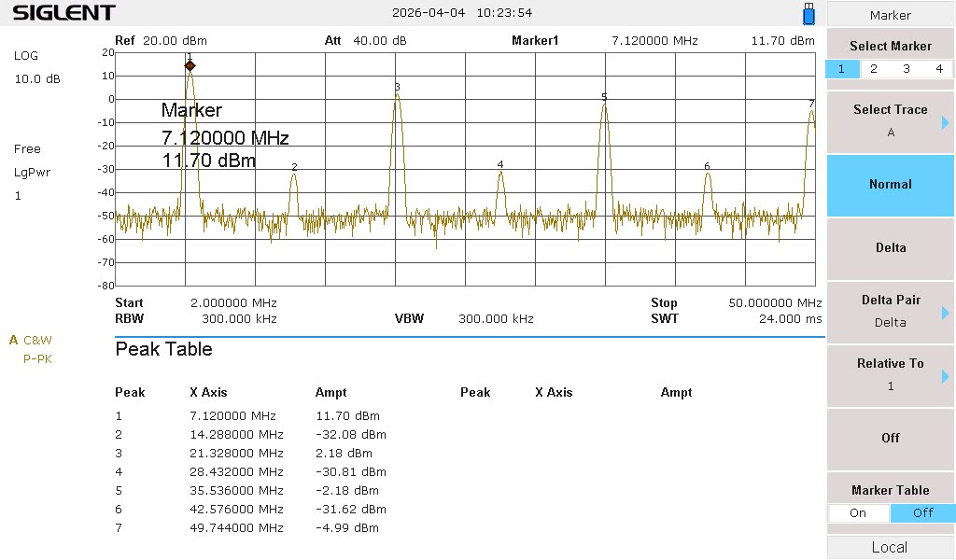The image size is (956, 560).
Task: Click peak 7 label on spectrum
Action: tap(811, 104)
